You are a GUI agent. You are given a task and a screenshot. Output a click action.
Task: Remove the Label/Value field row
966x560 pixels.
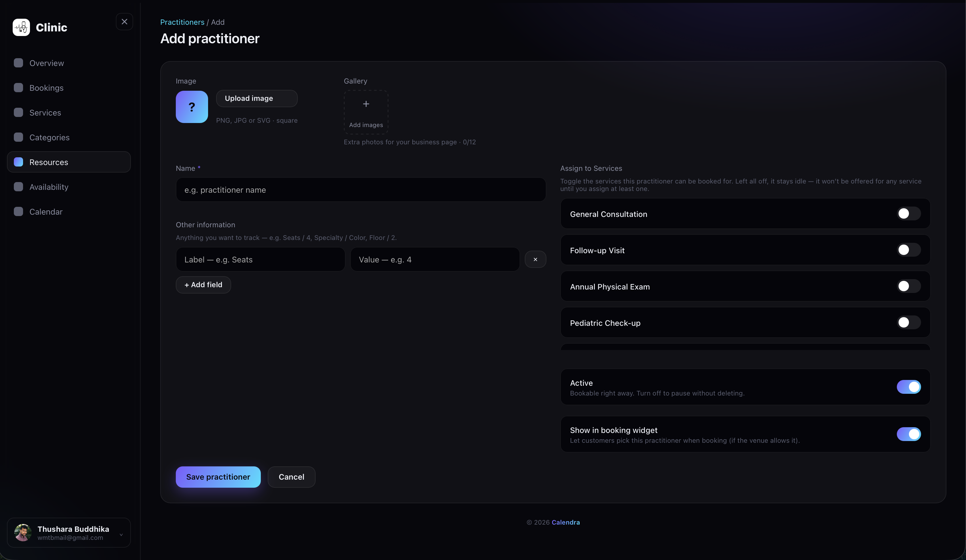535,260
